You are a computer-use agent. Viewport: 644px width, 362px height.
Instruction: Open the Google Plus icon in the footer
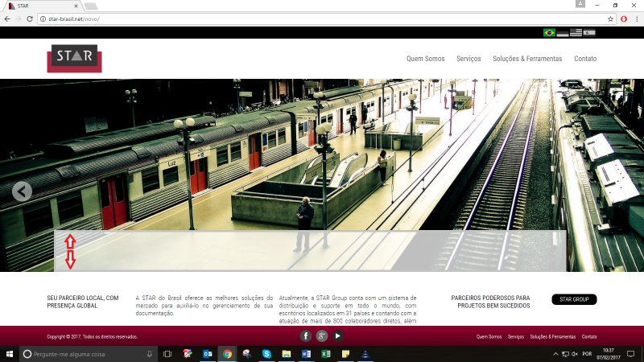tap(322, 335)
